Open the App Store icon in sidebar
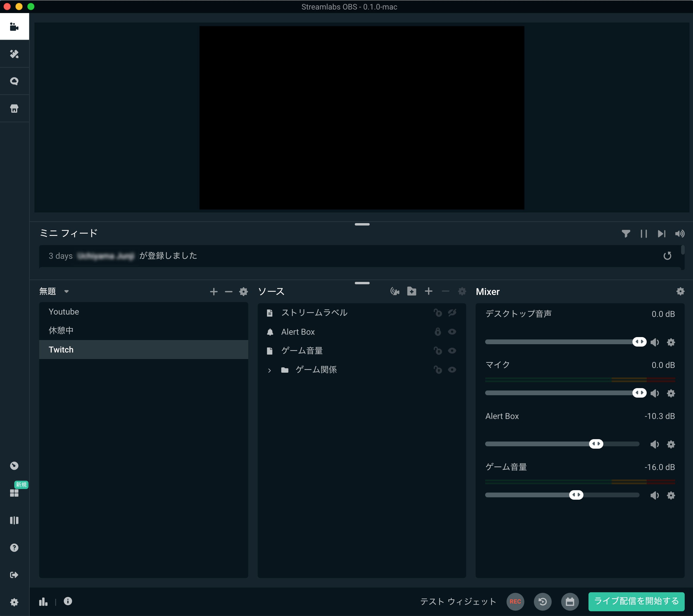Image resolution: width=693 pixels, height=616 pixels. click(14, 108)
